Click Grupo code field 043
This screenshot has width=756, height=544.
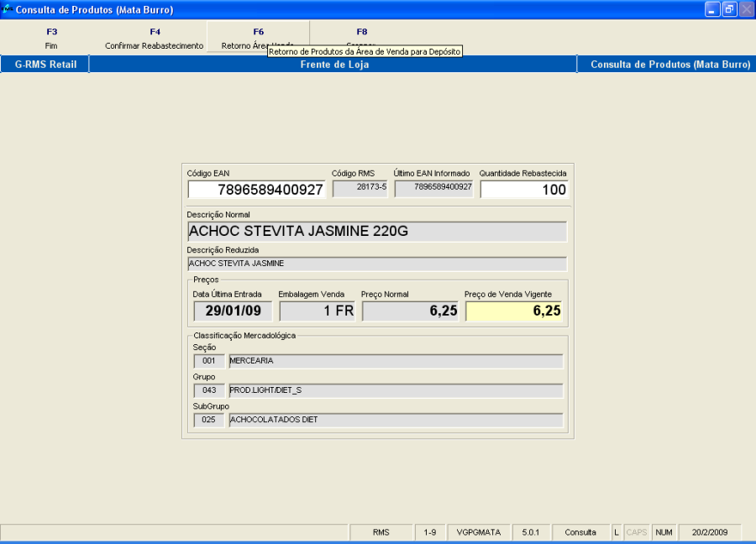(x=209, y=390)
